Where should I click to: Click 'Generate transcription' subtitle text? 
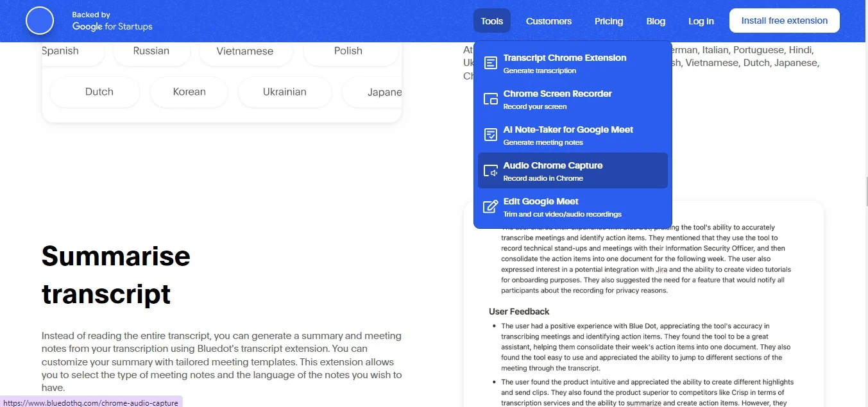coord(540,71)
